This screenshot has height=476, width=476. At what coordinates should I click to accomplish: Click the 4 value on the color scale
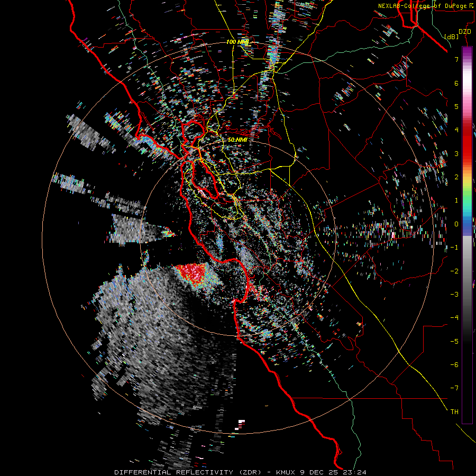point(456,130)
